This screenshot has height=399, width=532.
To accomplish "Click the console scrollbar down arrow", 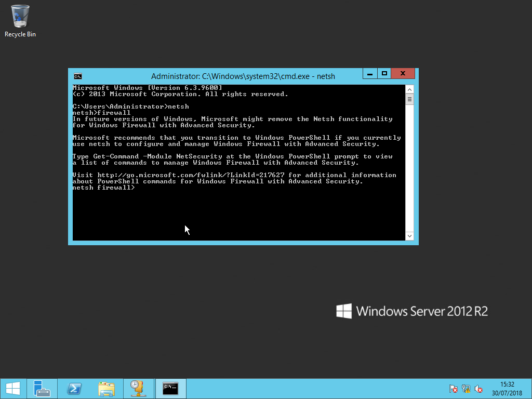I will 409,236.
